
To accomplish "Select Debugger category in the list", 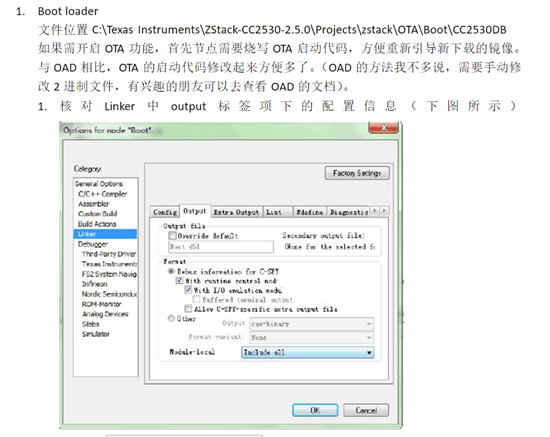I will (93, 244).
